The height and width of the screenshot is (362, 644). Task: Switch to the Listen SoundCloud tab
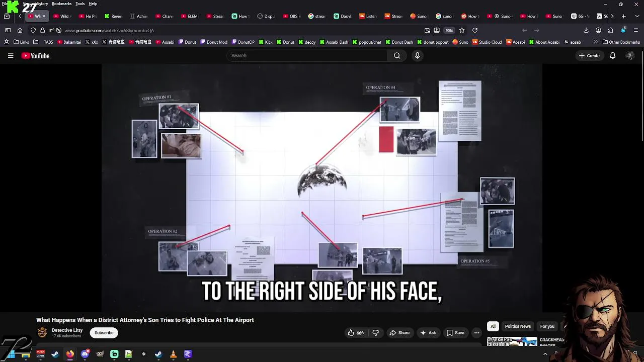pyautogui.click(x=368, y=16)
